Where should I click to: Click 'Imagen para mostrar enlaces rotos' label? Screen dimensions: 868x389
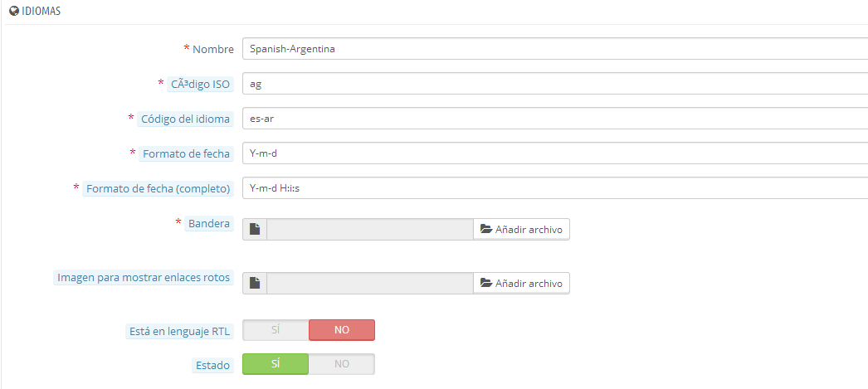[144, 278]
